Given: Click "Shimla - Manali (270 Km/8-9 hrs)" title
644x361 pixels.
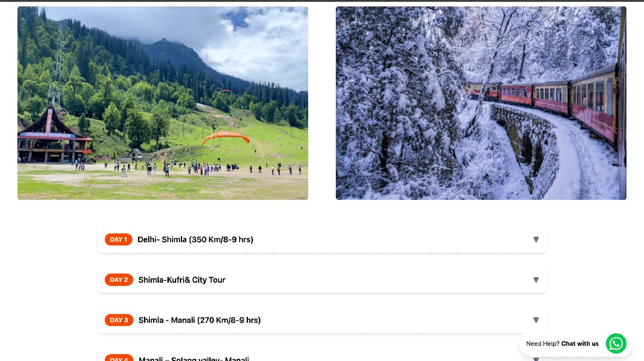Looking at the screenshot, I should pyautogui.click(x=200, y=320).
